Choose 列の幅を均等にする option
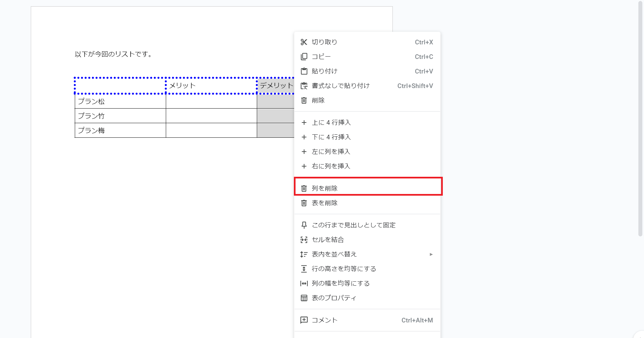This screenshot has width=644, height=338. (x=341, y=283)
